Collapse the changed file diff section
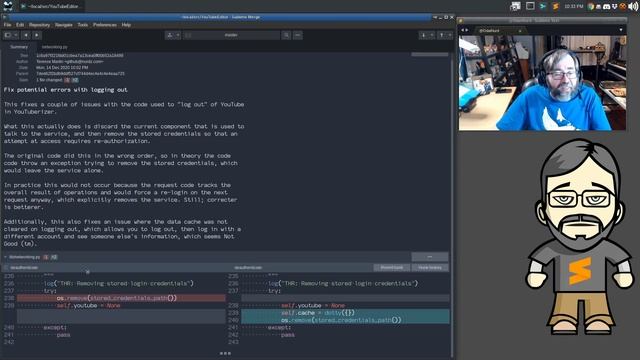This screenshot has width=640, height=360. point(5,257)
